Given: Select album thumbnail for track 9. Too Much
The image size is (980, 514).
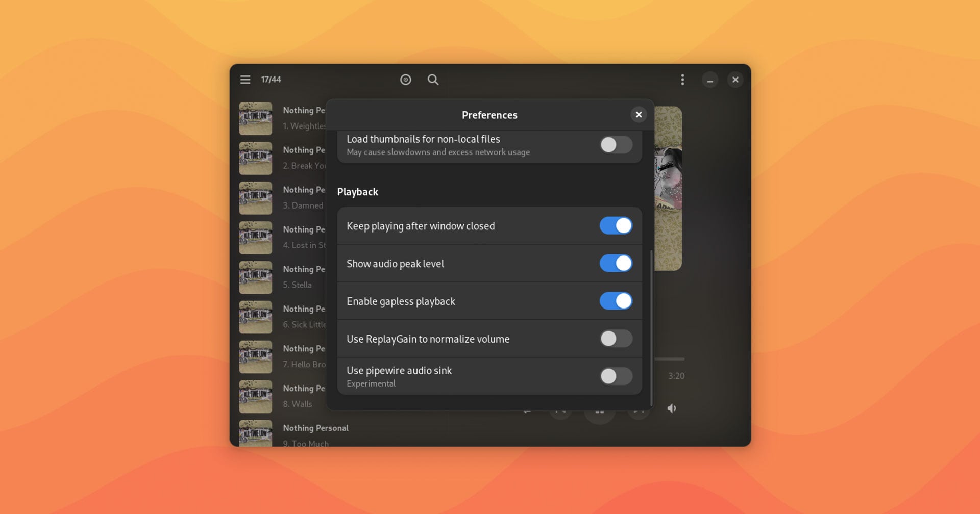Looking at the screenshot, I should click(256, 433).
